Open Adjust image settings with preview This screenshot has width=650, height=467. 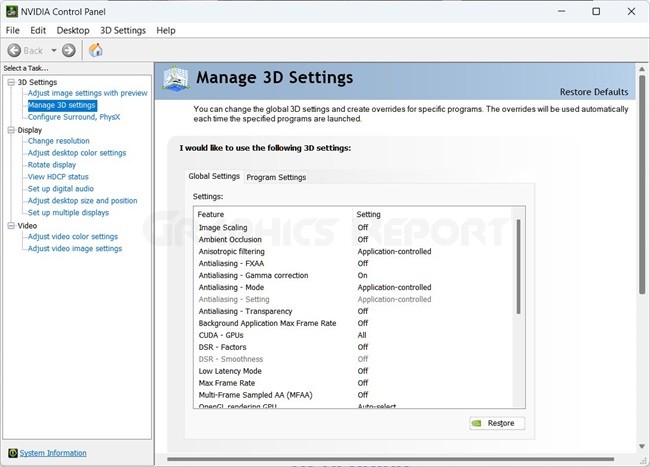tap(87, 93)
